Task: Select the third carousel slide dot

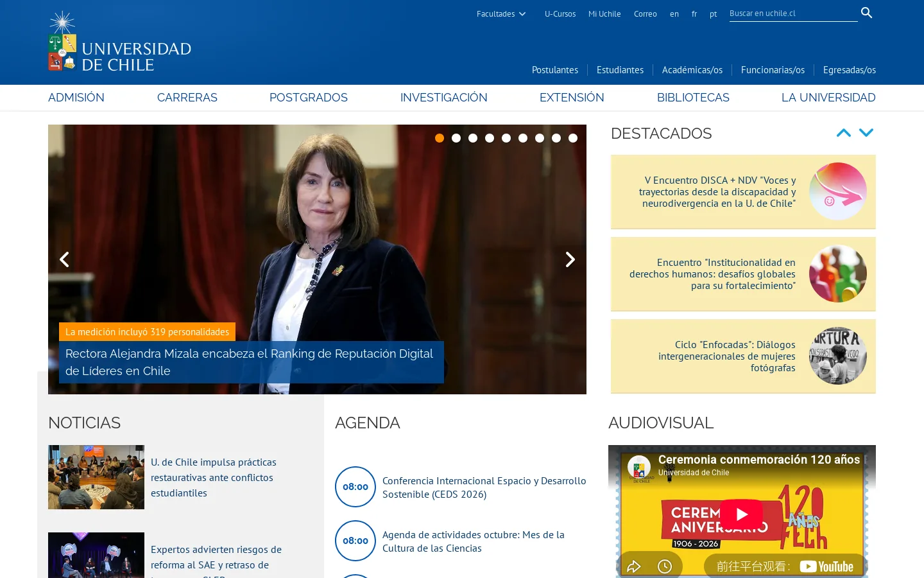Action: [x=473, y=138]
